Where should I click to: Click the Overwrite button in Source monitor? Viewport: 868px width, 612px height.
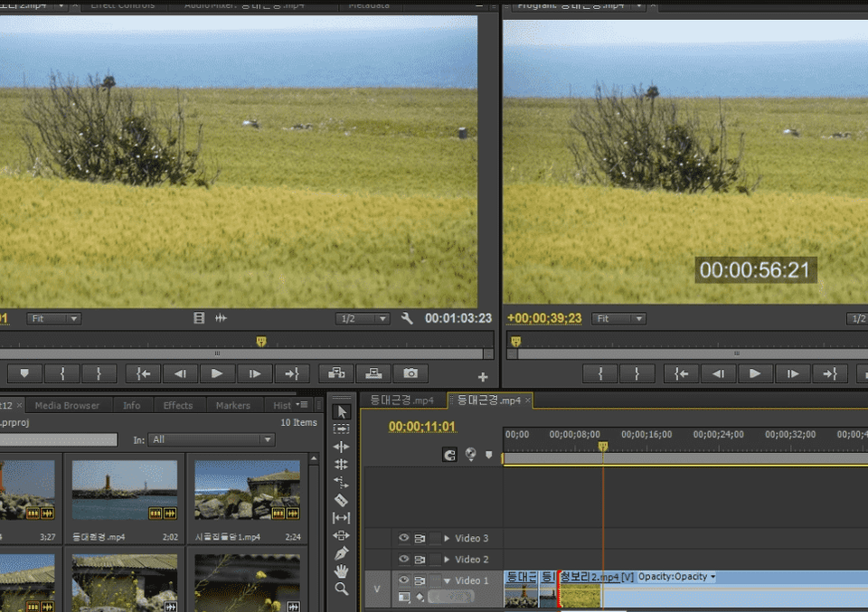373,373
